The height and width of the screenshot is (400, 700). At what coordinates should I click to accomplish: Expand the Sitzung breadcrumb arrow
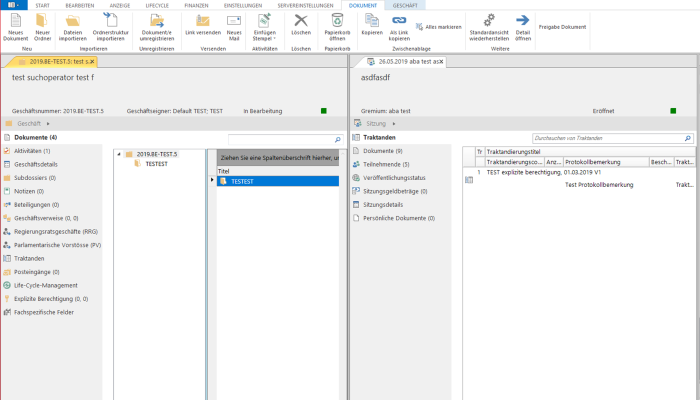point(393,123)
